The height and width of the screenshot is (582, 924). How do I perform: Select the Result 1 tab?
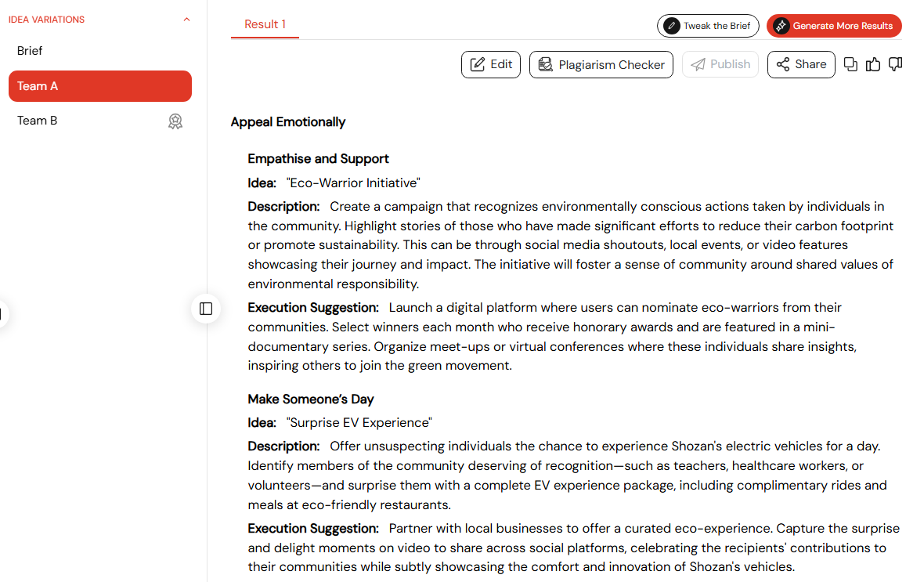pyautogui.click(x=265, y=24)
